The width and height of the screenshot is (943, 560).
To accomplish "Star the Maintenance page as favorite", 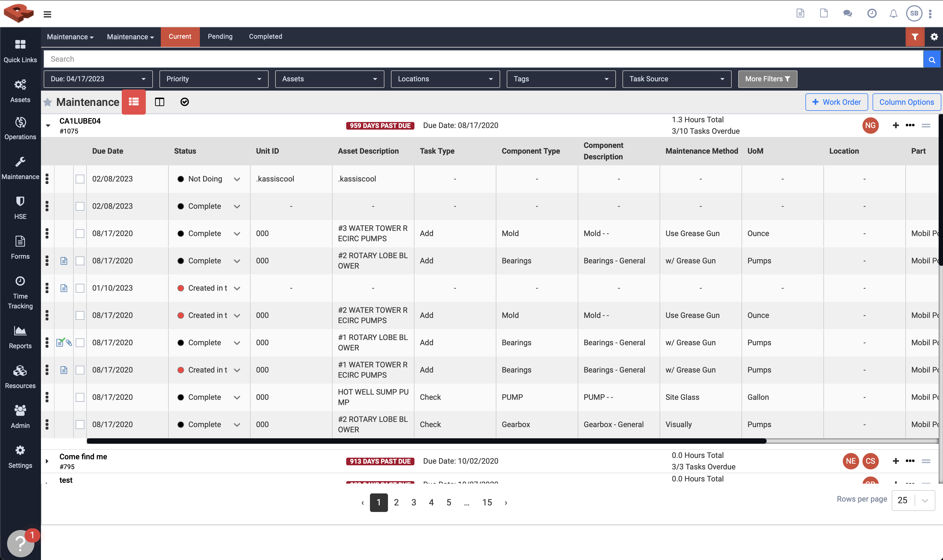I will tap(48, 102).
